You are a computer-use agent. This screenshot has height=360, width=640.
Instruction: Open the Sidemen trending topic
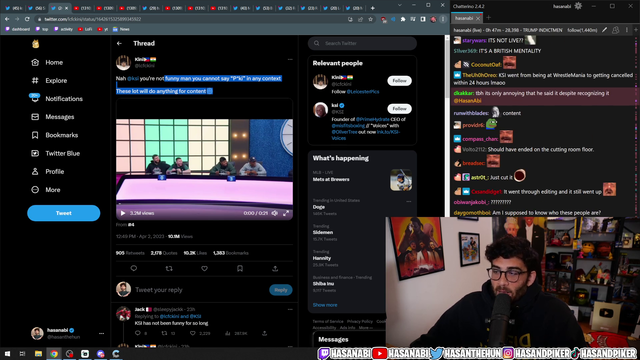click(x=323, y=232)
